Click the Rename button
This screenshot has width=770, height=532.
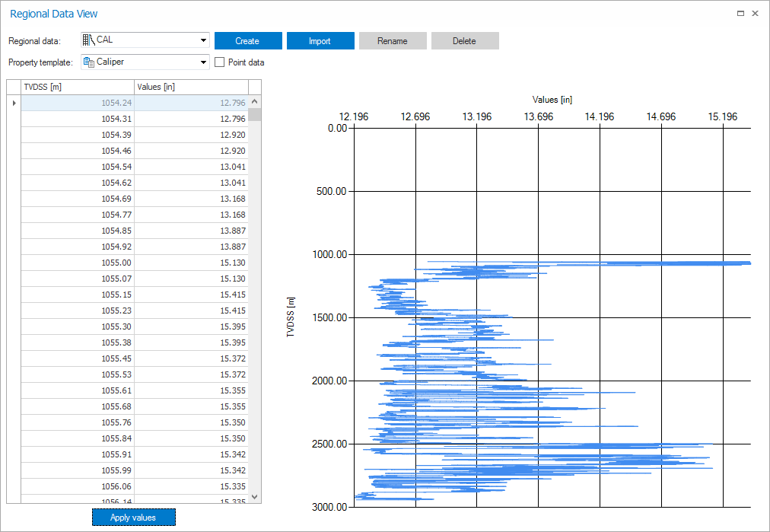(x=392, y=41)
